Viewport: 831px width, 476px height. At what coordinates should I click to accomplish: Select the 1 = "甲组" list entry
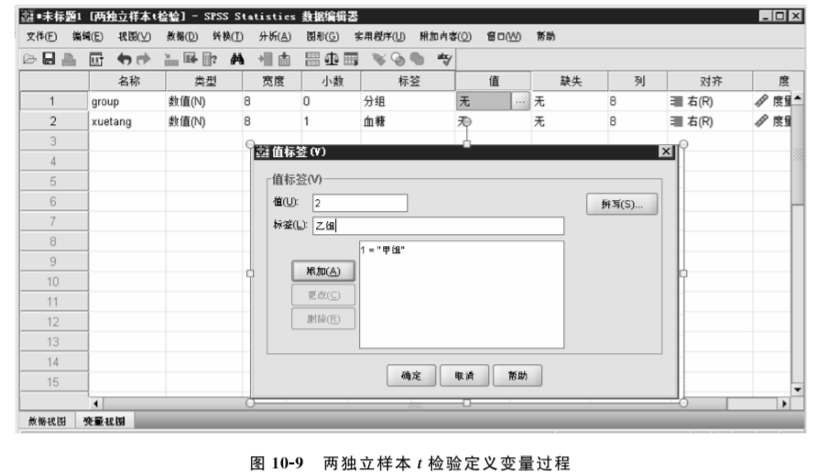[383, 250]
